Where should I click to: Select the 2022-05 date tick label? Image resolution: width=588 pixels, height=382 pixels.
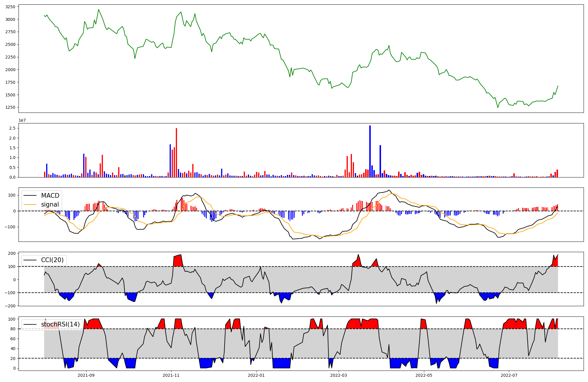tap(424, 375)
